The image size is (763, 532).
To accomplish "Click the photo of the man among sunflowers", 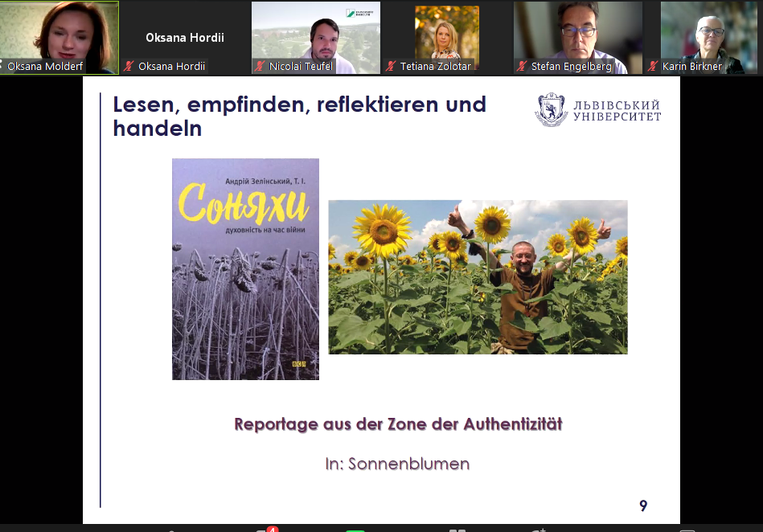I will click(478, 277).
